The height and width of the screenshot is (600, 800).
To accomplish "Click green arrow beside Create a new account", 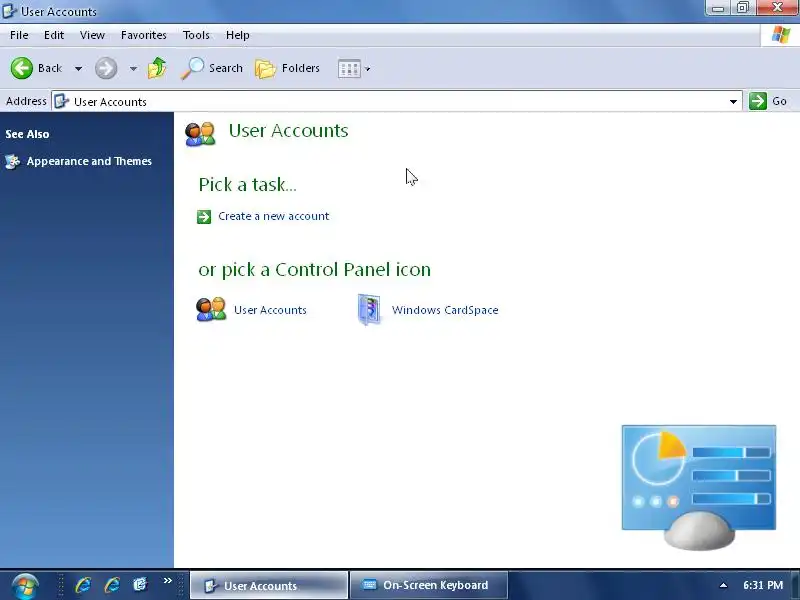I will pyautogui.click(x=204, y=217).
